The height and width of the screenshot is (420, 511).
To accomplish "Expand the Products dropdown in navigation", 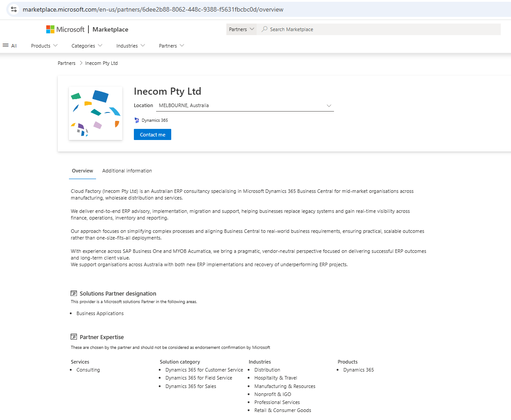I will [x=44, y=45].
